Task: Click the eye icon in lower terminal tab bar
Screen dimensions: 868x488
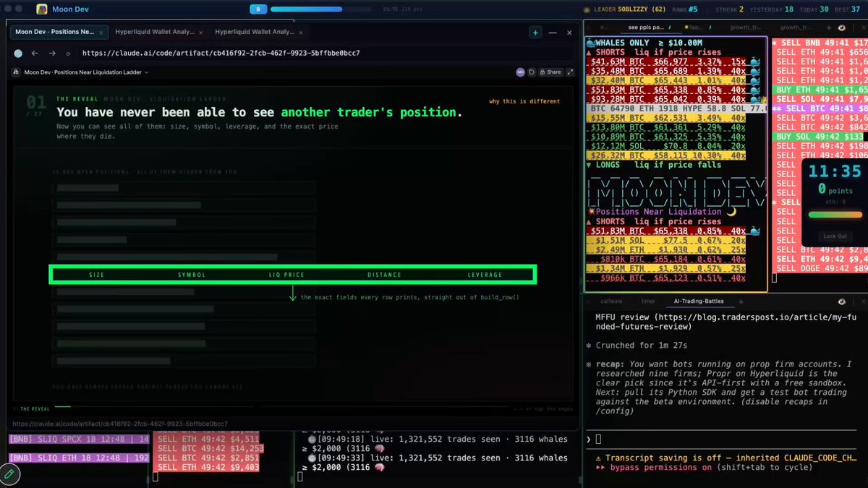Action: pyautogui.click(x=841, y=301)
